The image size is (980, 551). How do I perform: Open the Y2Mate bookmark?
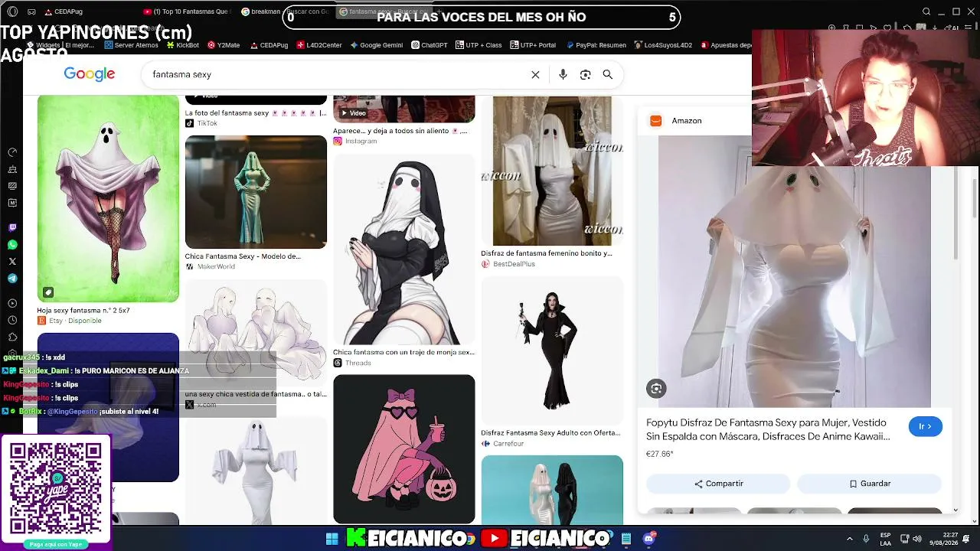tap(223, 45)
